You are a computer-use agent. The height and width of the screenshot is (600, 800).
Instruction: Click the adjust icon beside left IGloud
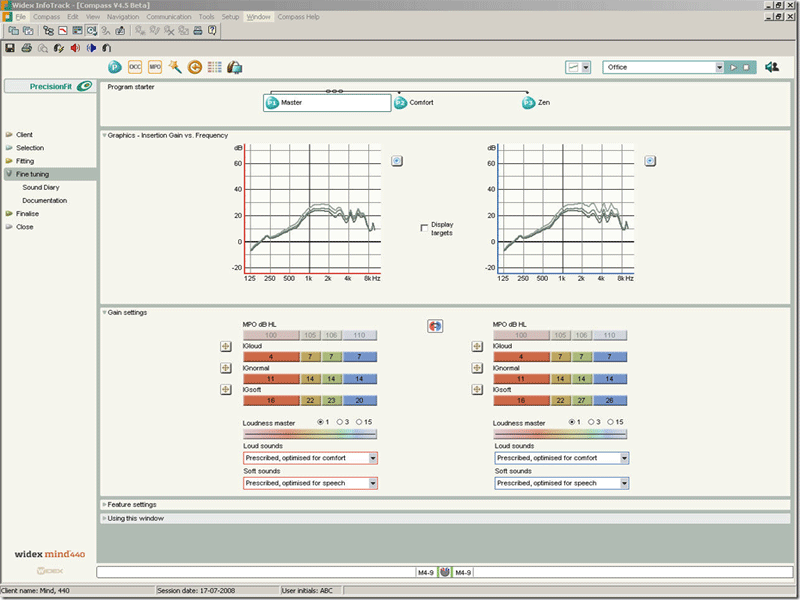(226, 347)
